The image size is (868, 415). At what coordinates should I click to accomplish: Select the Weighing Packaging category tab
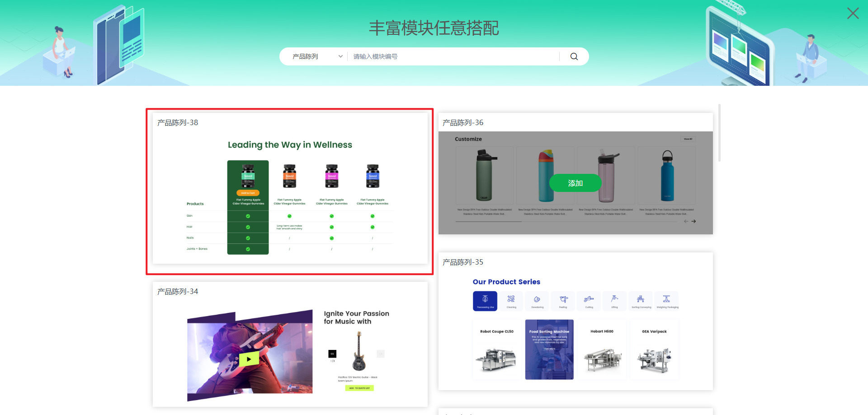point(667,301)
